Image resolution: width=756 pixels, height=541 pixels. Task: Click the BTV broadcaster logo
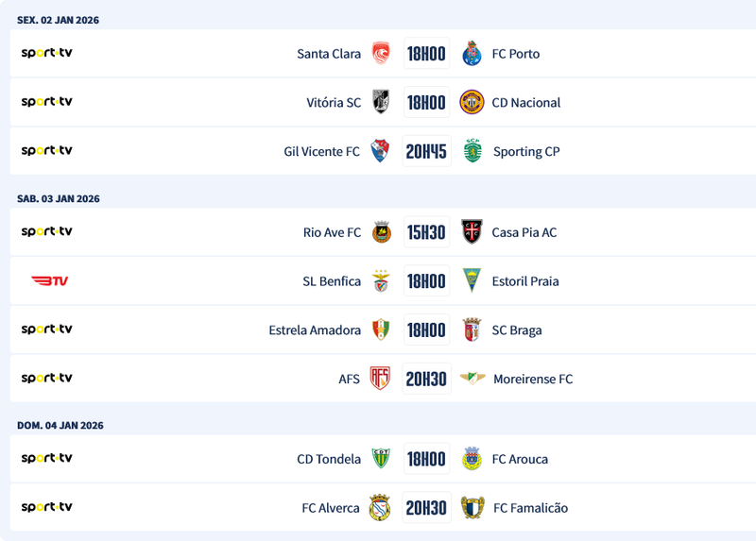tap(49, 280)
